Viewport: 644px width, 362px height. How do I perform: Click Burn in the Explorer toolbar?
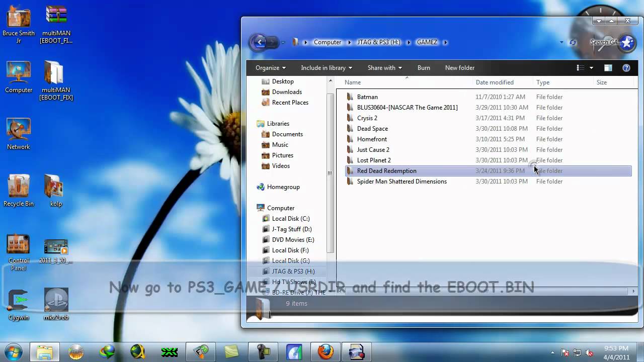(x=424, y=68)
